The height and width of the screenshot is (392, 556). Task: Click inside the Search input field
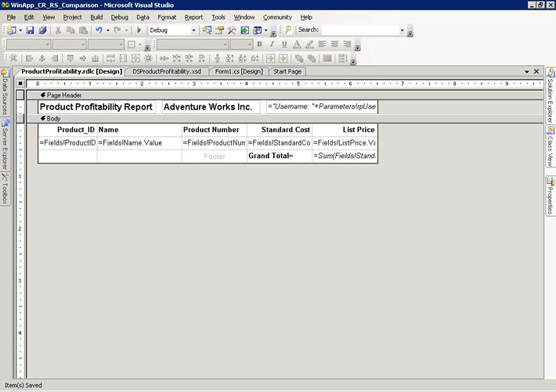360,31
